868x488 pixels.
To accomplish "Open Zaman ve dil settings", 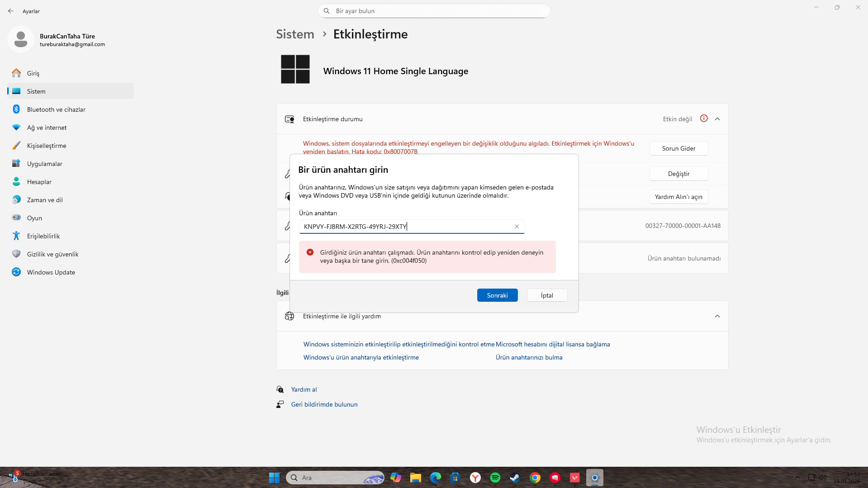I will click(71, 199).
